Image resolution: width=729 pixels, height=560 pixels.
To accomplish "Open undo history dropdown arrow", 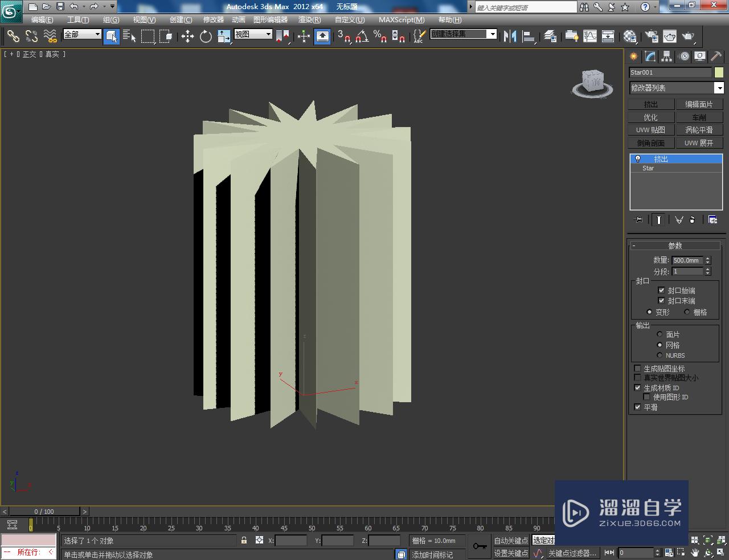I will tap(84, 7).
